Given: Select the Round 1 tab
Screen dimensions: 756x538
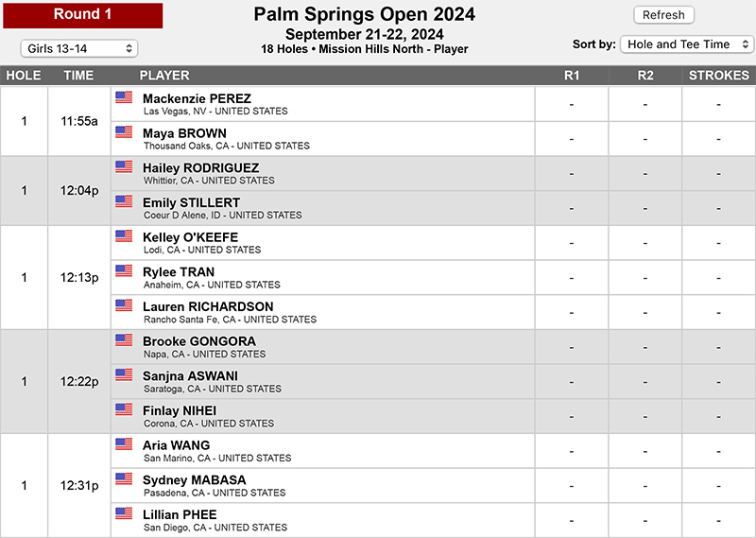Looking at the screenshot, I should (83, 15).
